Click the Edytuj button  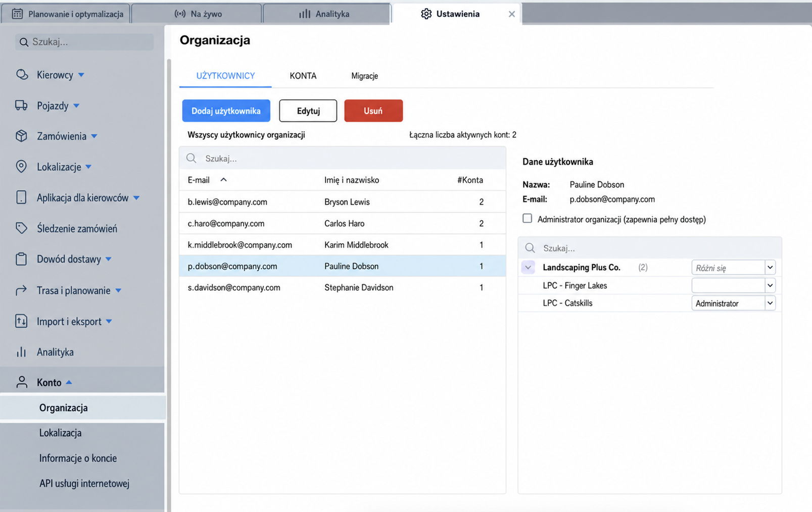click(308, 111)
